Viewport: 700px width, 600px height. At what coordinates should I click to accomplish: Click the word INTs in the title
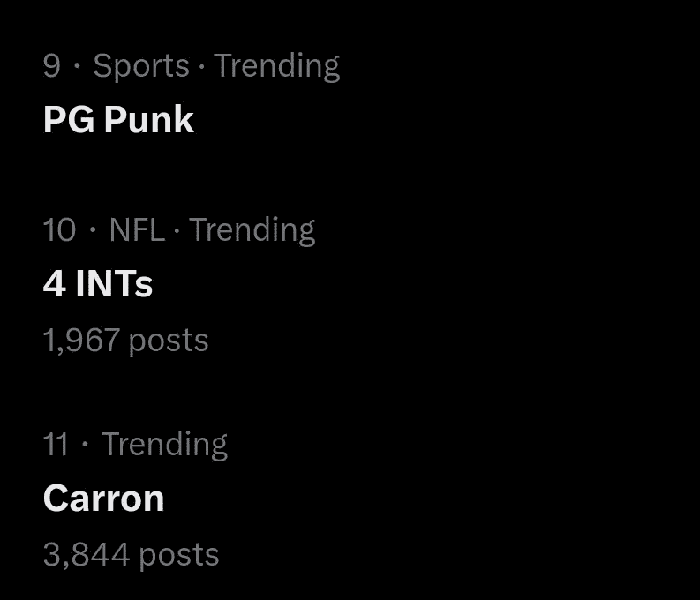click(x=114, y=284)
